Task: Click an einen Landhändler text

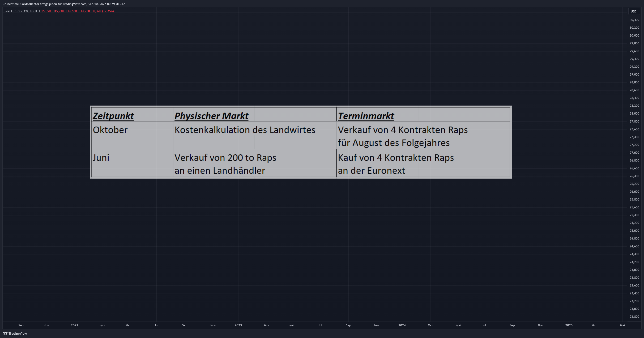Action: 220,170
